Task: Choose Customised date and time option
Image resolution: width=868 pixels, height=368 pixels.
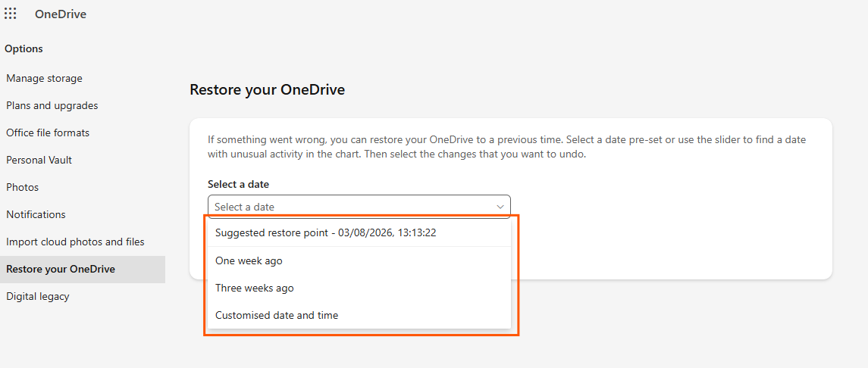Action: click(x=359, y=316)
